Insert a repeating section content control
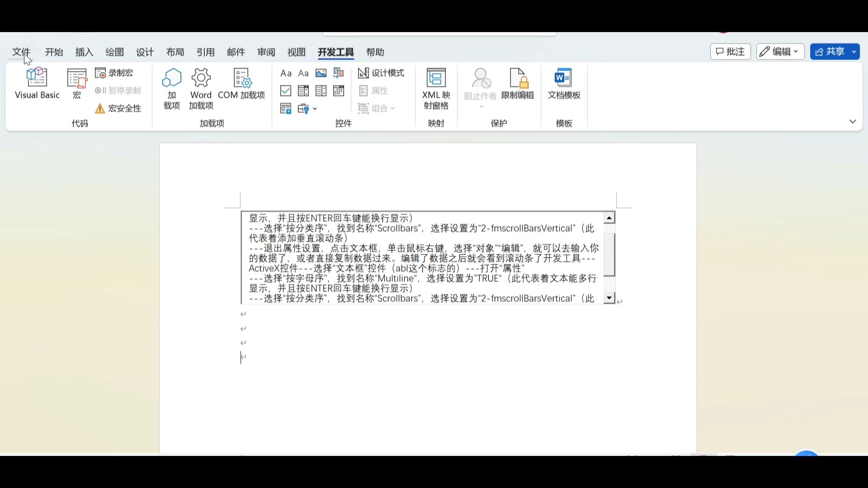This screenshot has width=868, height=488. coord(286,108)
